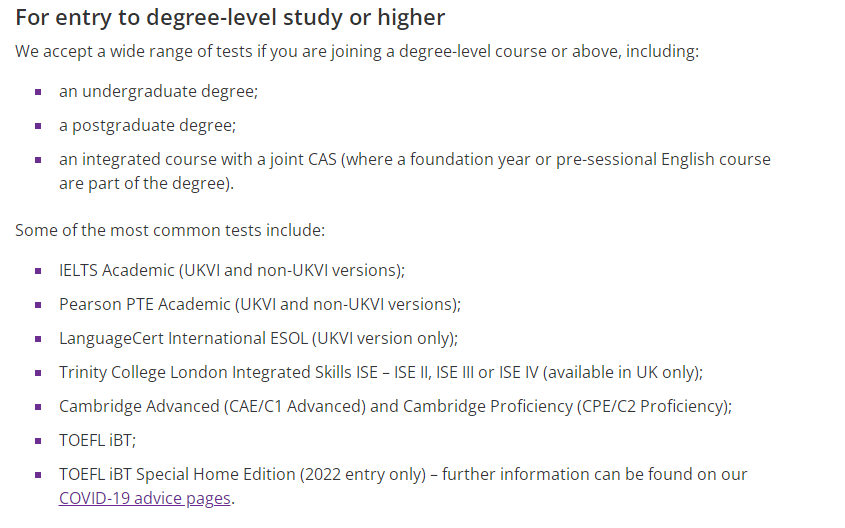Click the "Some of the most common tests include" line

tap(170, 230)
